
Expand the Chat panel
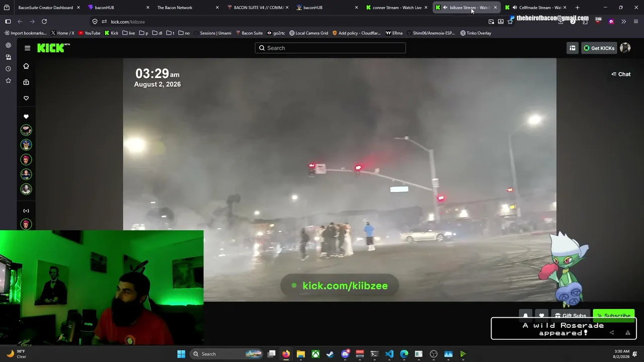(x=621, y=74)
